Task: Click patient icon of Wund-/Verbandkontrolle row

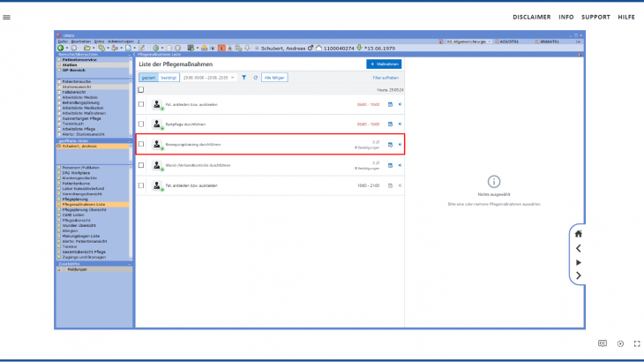Action: tap(157, 164)
